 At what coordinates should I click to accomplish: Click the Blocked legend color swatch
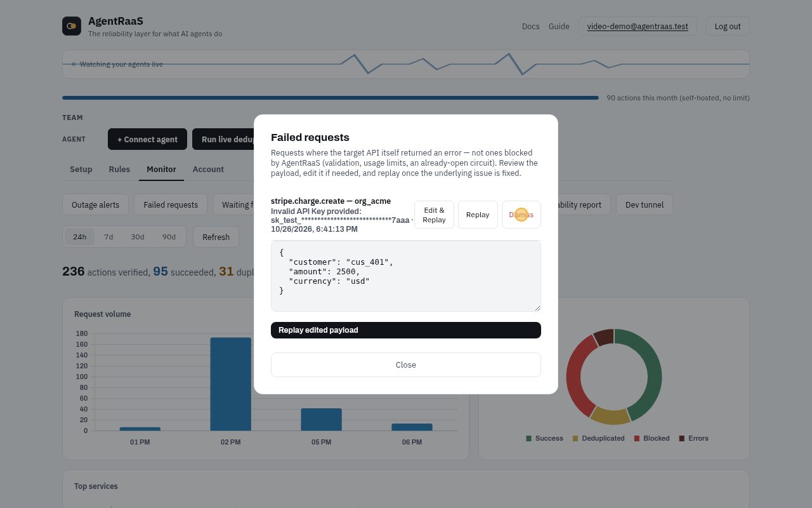(637, 439)
